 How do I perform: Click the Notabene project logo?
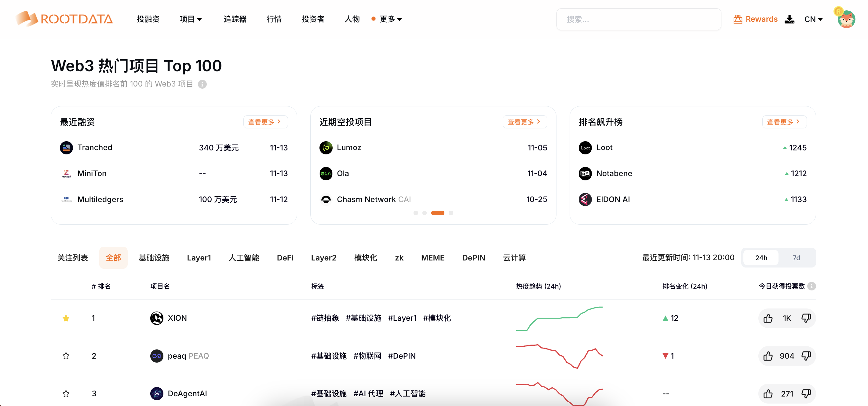click(585, 174)
